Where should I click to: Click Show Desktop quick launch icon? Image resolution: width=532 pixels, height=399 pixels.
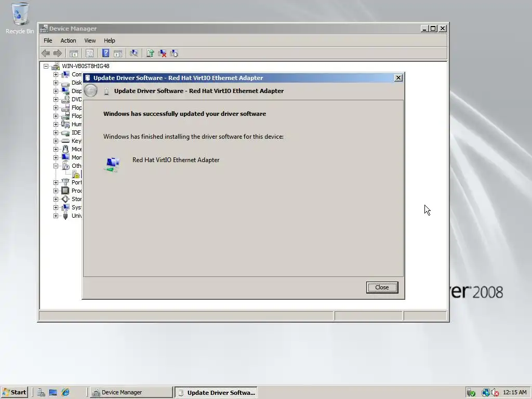coord(53,393)
